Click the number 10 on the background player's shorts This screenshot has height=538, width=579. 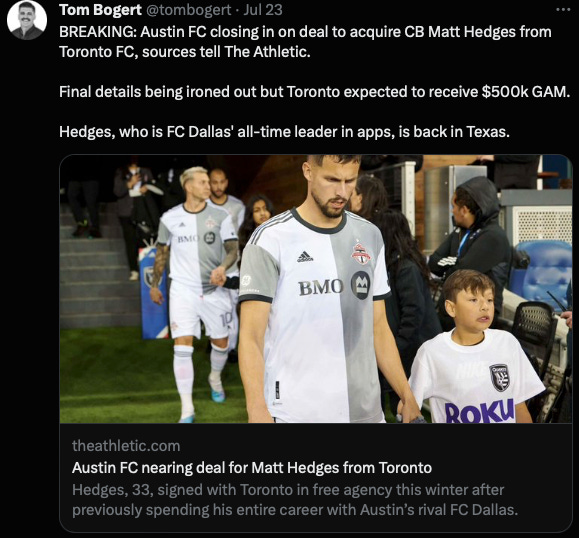[226, 319]
